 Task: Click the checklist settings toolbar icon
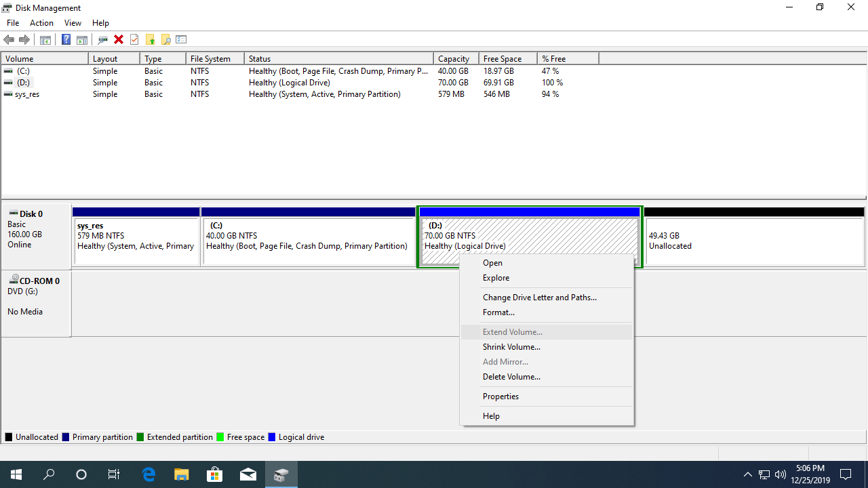(x=181, y=40)
